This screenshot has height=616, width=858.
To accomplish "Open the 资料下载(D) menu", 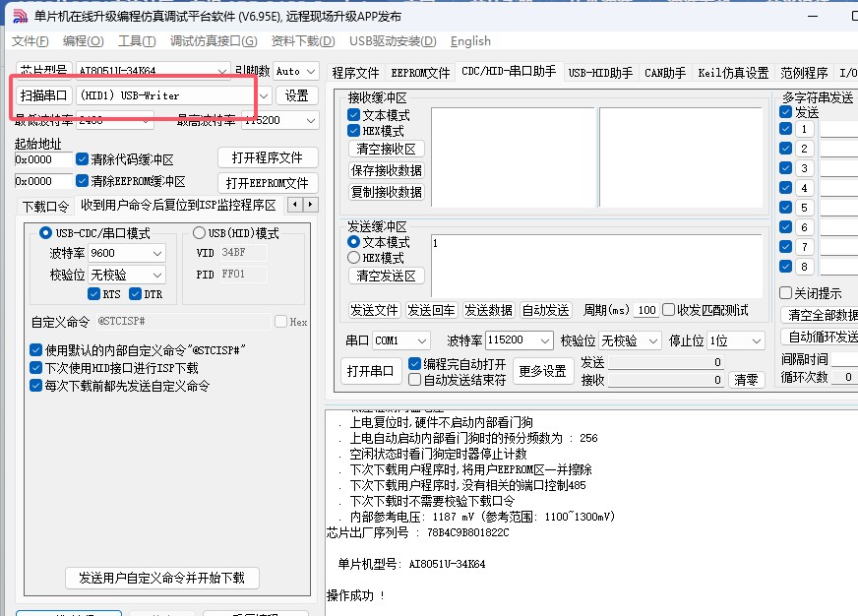I will point(303,41).
